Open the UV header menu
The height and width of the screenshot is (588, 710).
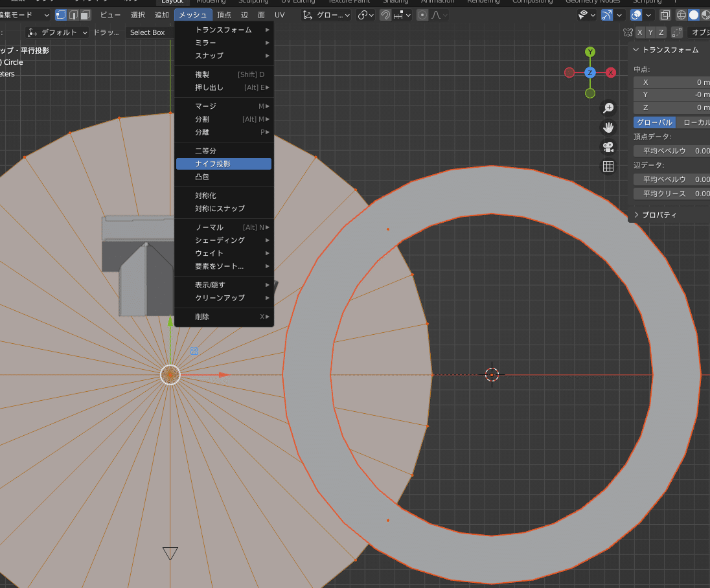click(x=280, y=15)
